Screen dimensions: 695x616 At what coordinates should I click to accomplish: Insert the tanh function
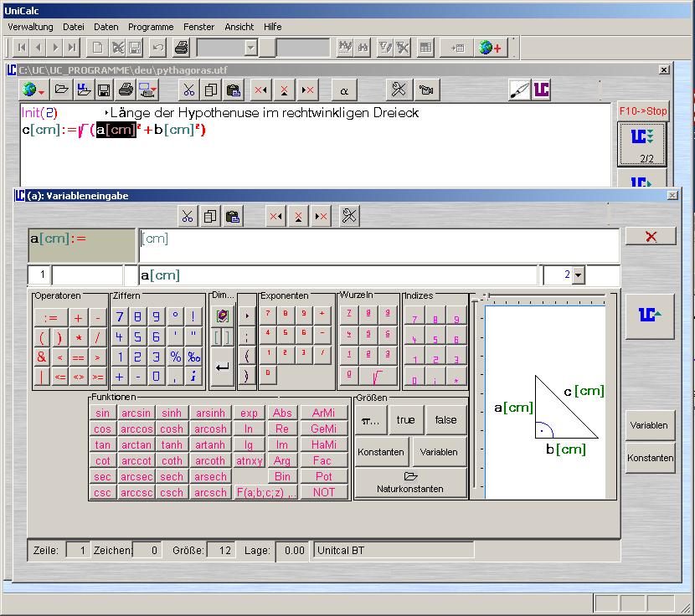(172, 445)
